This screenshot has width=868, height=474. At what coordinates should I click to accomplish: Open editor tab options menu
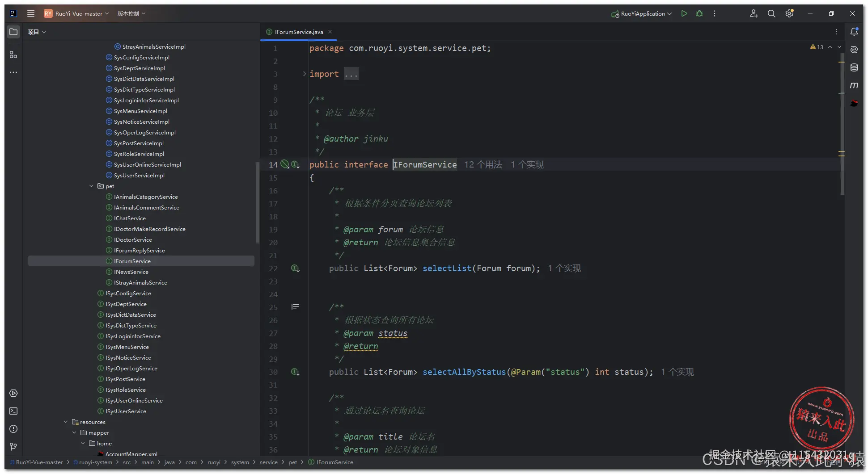click(836, 32)
